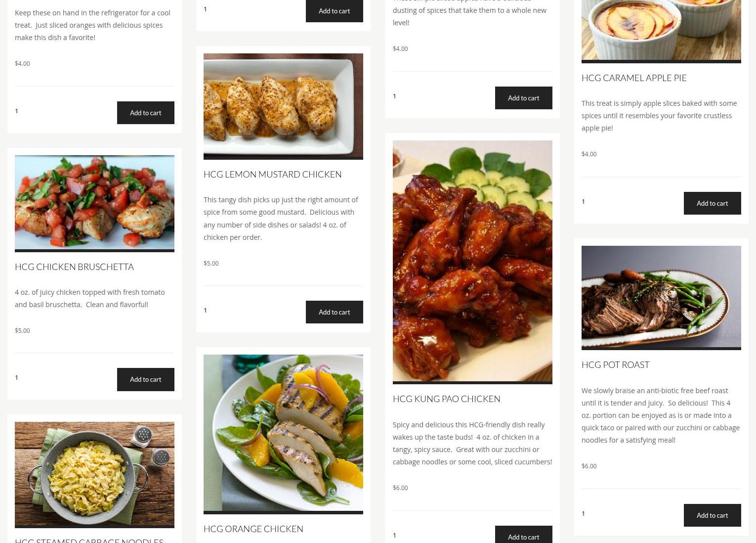
Task: View the HCG Kung Pao Chicken image
Action: tap(472, 262)
